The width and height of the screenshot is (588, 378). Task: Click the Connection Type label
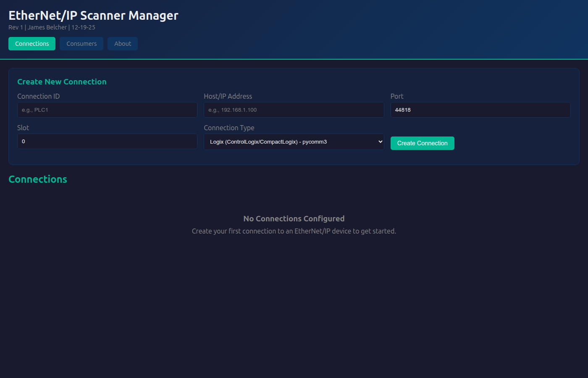(229, 128)
